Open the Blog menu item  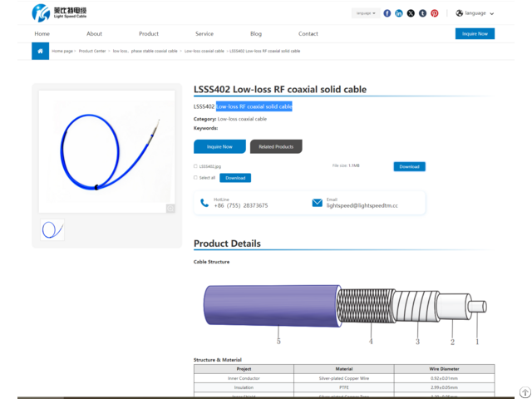point(256,33)
